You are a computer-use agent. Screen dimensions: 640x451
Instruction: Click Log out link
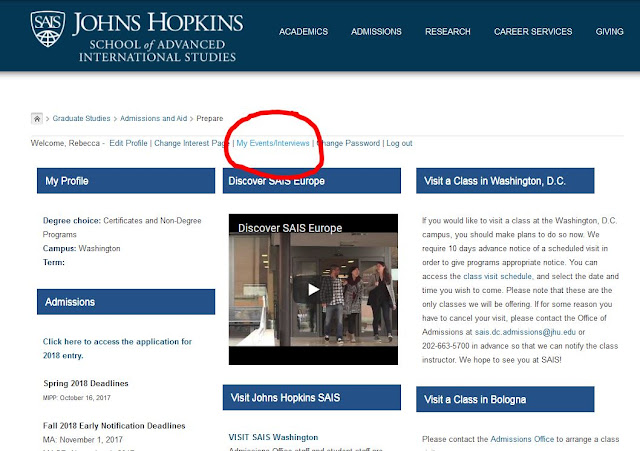click(399, 143)
